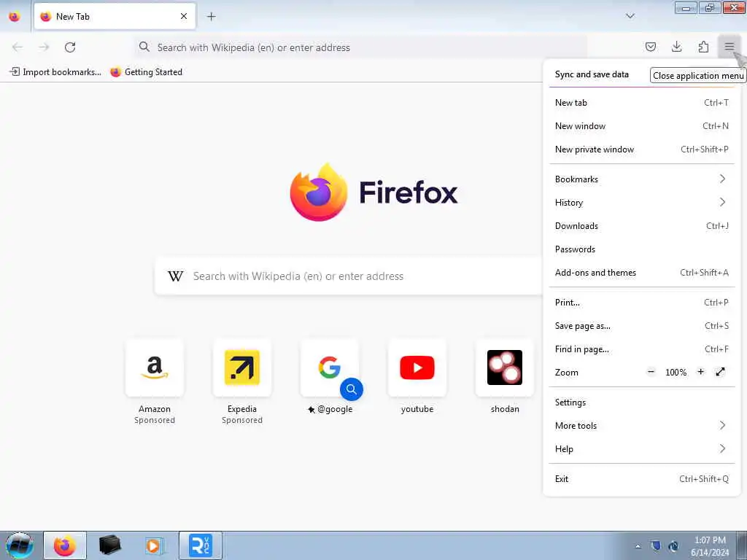
Task: Choose Find in page...
Action: point(642,349)
